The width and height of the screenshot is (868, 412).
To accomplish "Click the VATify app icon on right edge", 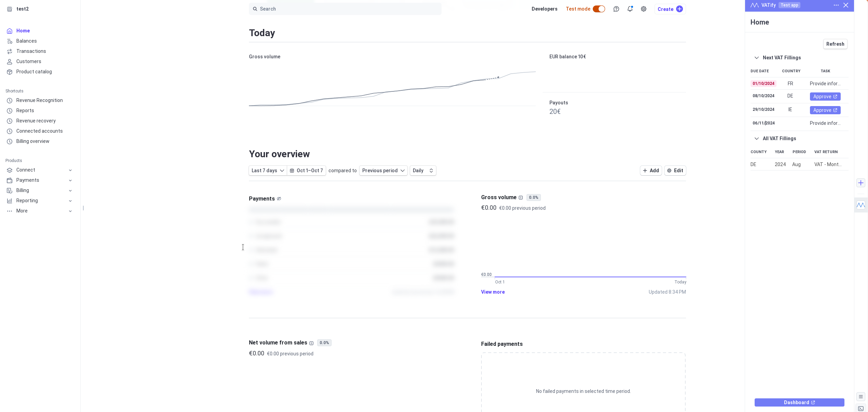I will (861, 205).
